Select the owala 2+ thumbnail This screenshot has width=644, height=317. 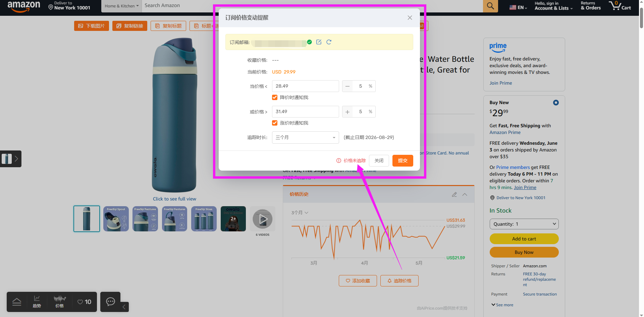pyautogui.click(x=233, y=219)
